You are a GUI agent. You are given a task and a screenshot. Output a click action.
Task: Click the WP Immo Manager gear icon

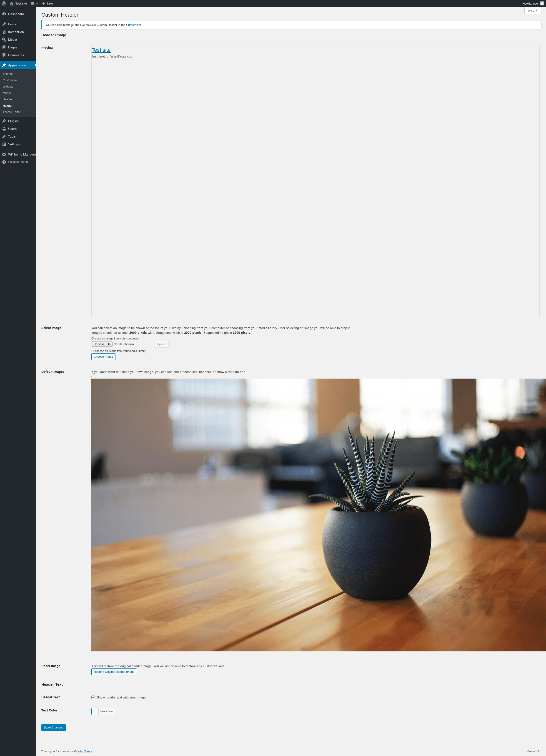(4, 155)
